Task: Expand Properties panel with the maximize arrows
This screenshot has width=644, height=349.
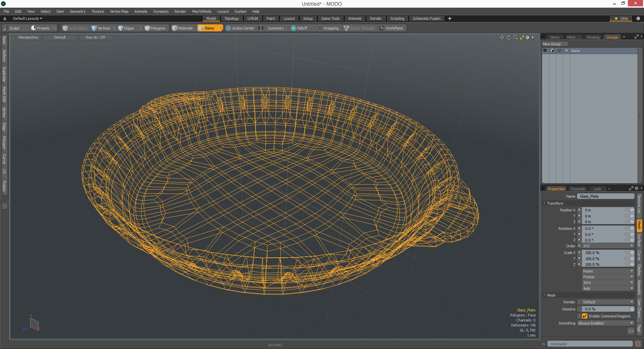Action: (631, 189)
